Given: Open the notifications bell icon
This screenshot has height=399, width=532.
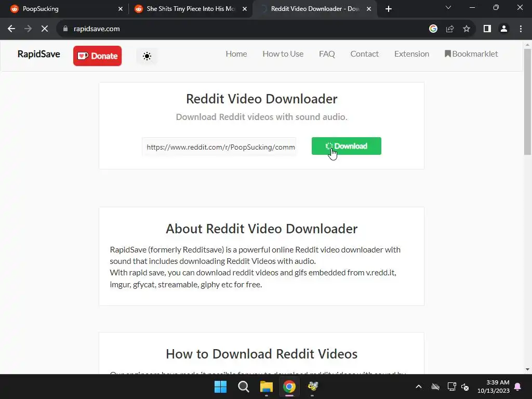Looking at the screenshot, I should click(518, 387).
